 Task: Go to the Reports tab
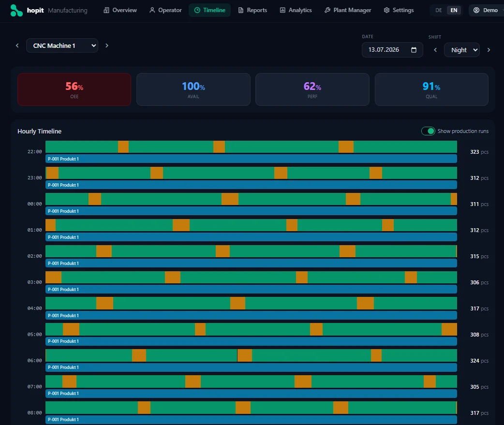pyautogui.click(x=252, y=10)
